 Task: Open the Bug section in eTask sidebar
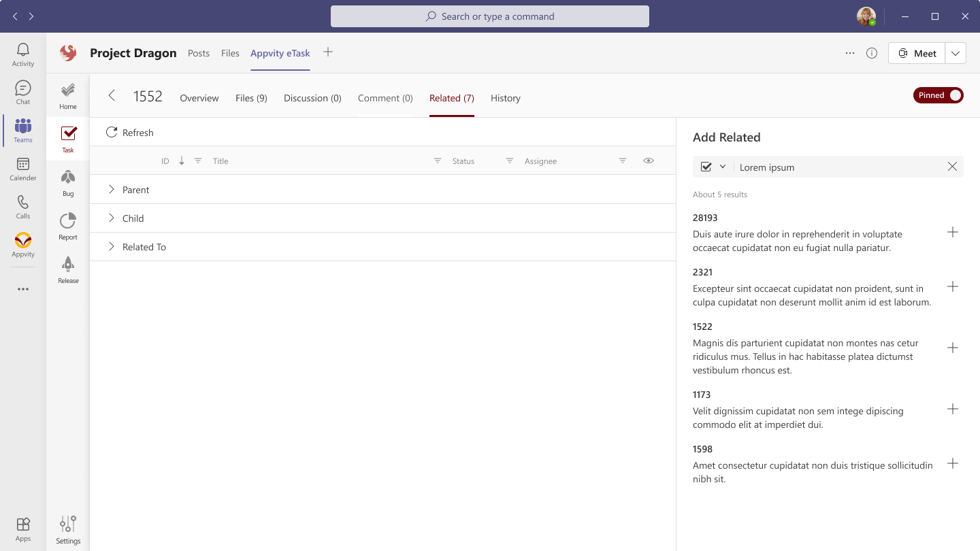click(67, 181)
